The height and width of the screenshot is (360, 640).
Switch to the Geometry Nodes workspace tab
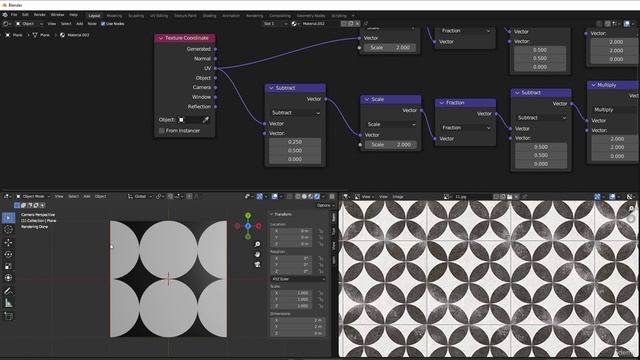[x=311, y=16]
